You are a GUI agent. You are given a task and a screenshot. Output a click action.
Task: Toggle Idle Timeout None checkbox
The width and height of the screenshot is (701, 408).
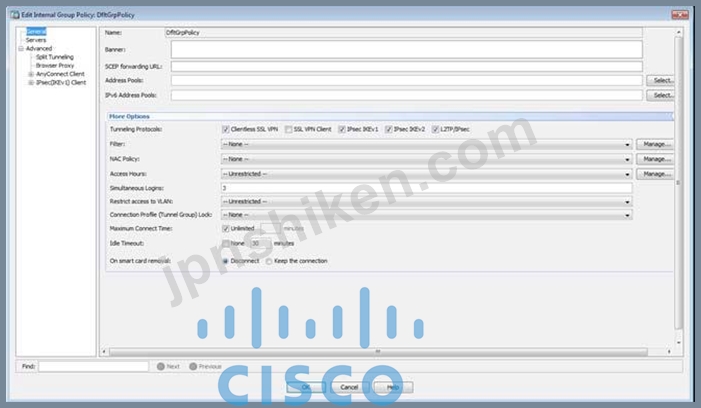pyautogui.click(x=226, y=244)
